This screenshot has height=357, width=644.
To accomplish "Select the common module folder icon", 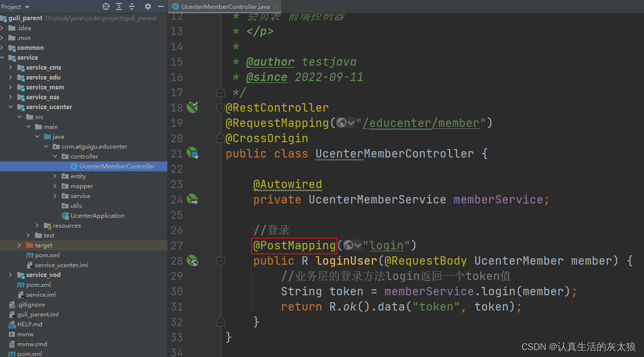I will 12,48.
